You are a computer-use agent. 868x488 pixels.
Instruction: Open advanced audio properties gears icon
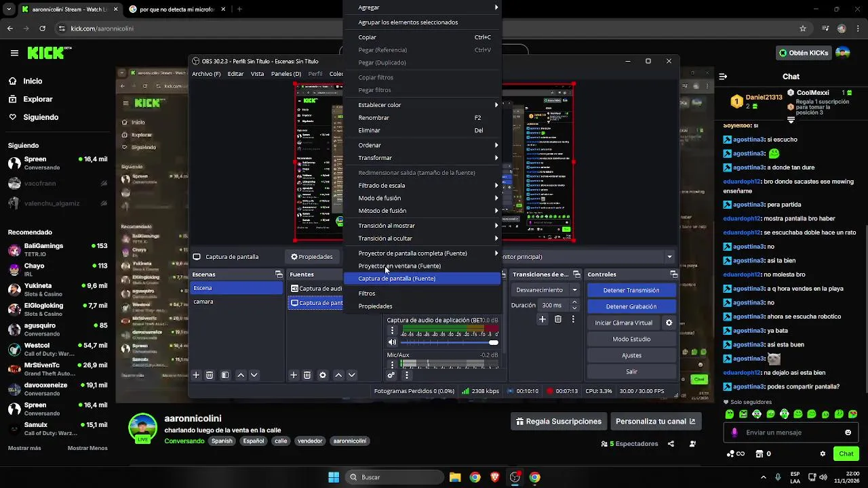click(391, 375)
